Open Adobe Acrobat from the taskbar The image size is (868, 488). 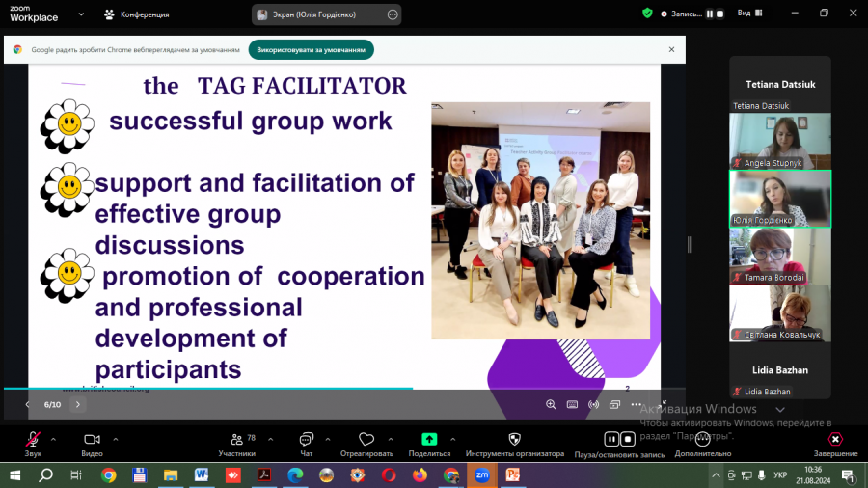click(x=264, y=475)
